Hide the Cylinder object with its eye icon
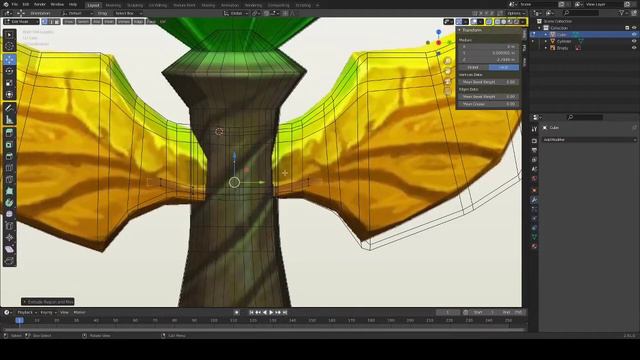Viewport: 640px width, 360px height. [x=634, y=41]
